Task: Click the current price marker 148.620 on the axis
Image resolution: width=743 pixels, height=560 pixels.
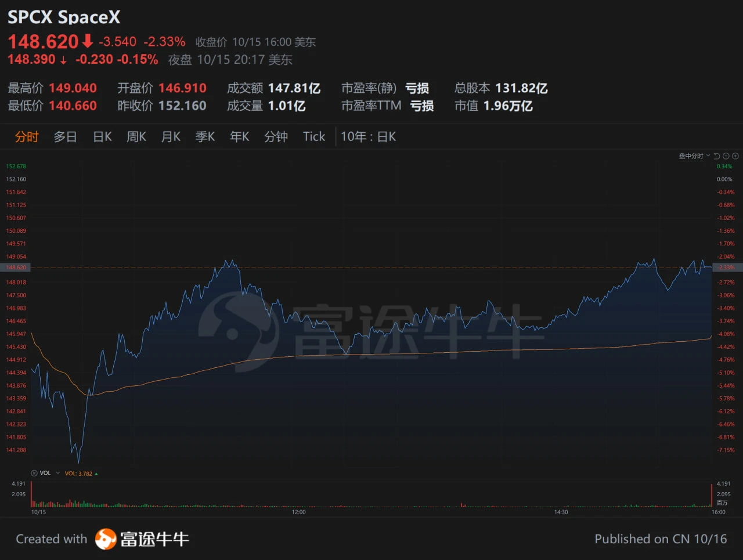Action: (16, 268)
